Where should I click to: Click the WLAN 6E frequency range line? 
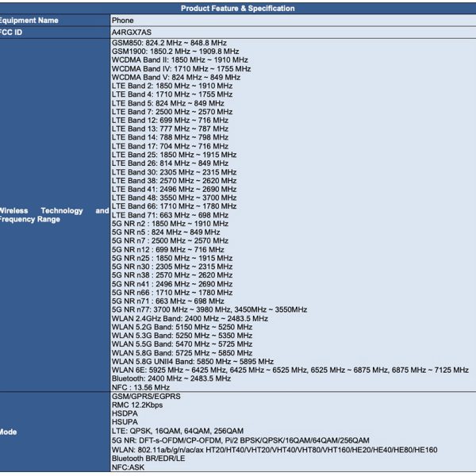pyautogui.click(x=290, y=370)
